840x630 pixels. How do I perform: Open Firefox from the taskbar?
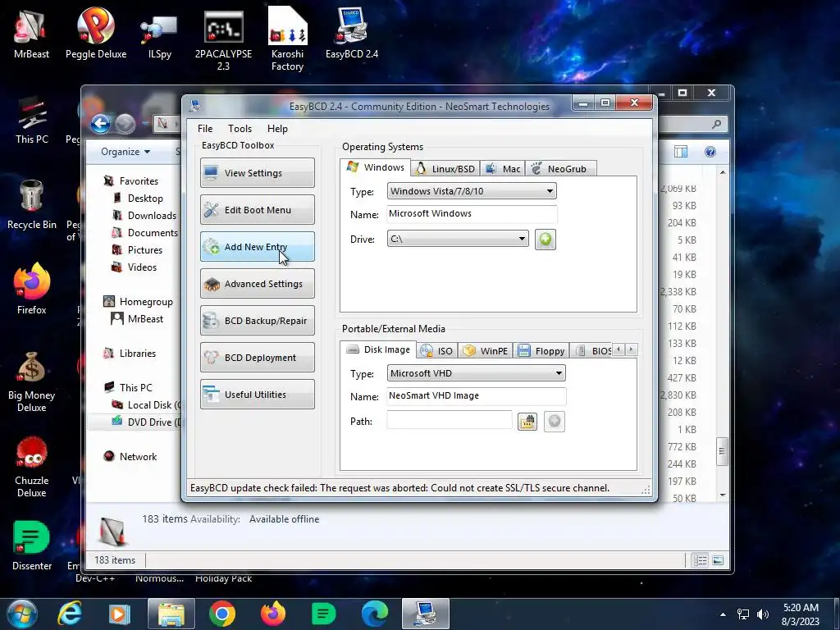tap(272, 614)
